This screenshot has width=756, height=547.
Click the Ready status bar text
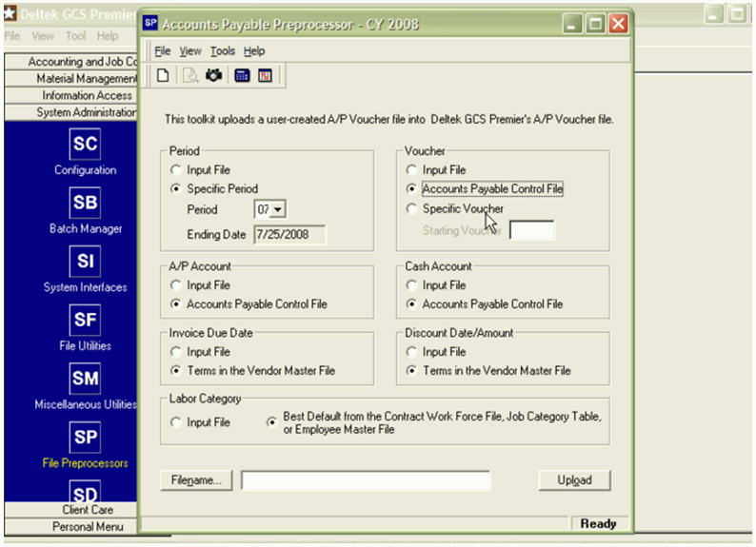coord(598,524)
